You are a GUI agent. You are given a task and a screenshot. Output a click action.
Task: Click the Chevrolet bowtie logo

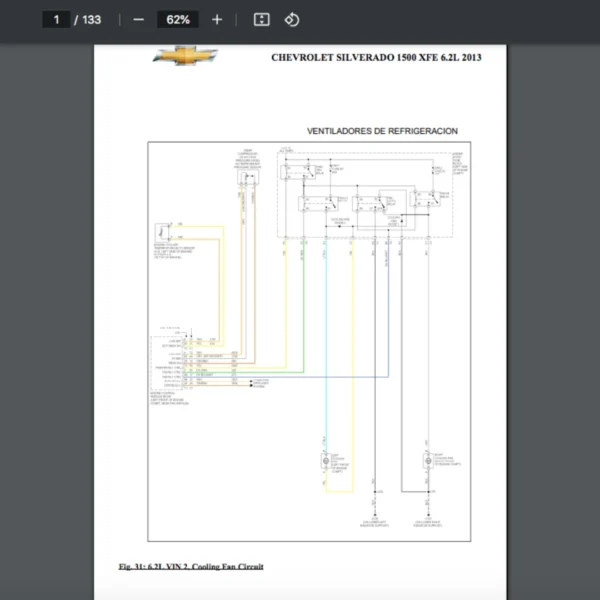pos(184,57)
